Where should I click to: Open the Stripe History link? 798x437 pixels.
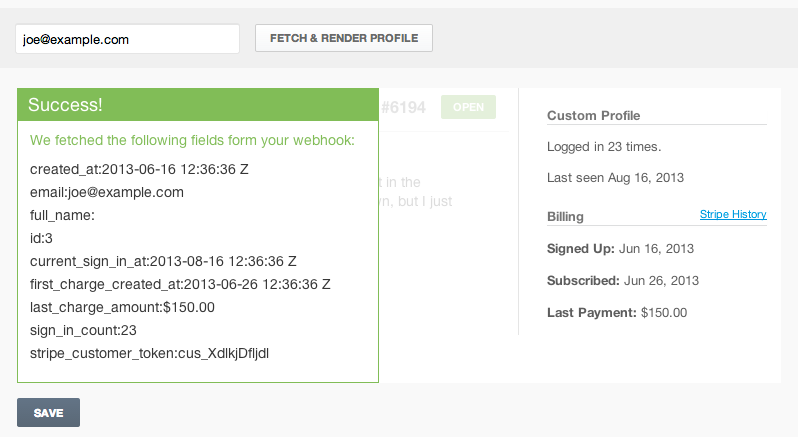click(733, 214)
